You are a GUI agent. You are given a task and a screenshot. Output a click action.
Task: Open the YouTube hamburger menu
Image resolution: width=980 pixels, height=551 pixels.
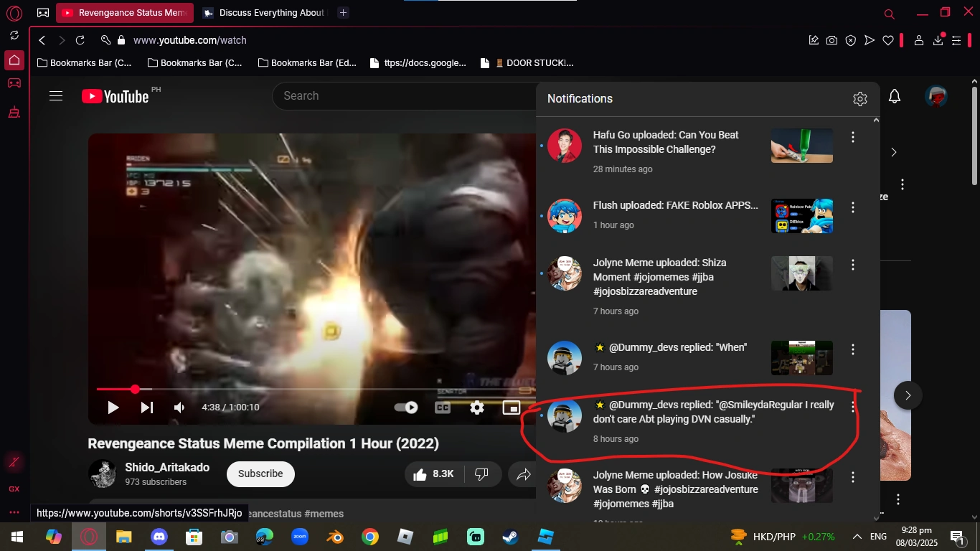(x=56, y=95)
